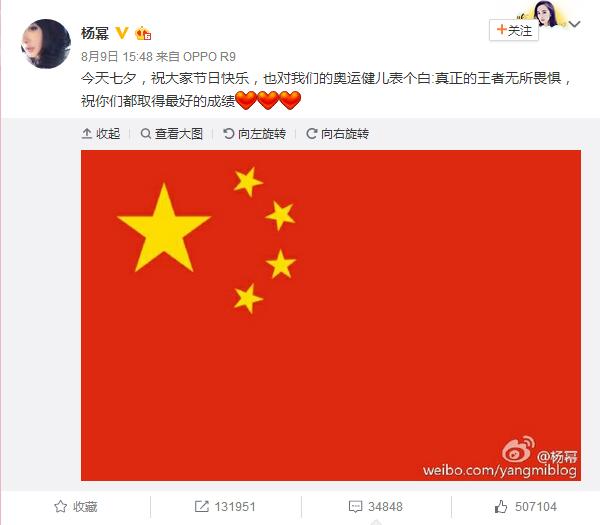Click the upward arrow icon beside 收起
Image resolution: width=600 pixels, height=525 pixels.
coord(87,134)
